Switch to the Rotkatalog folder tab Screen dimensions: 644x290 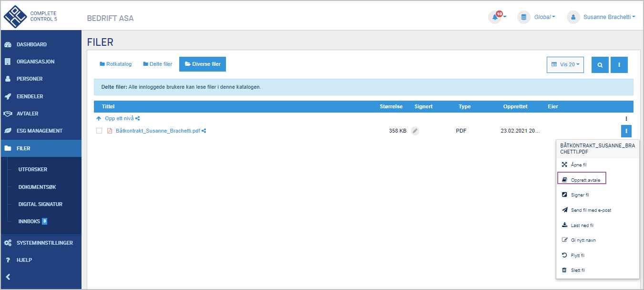pyautogui.click(x=115, y=64)
